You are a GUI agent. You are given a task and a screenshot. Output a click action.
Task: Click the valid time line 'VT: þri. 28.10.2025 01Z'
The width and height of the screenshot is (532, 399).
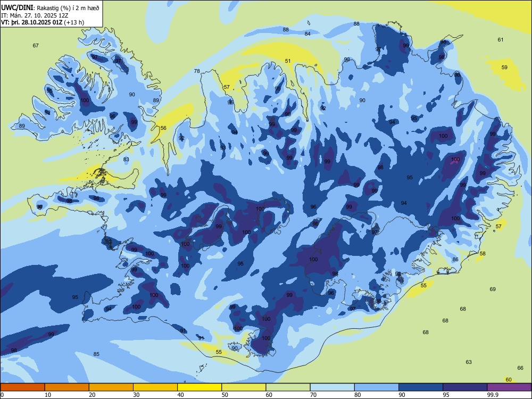pyautogui.click(x=32, y=22)
